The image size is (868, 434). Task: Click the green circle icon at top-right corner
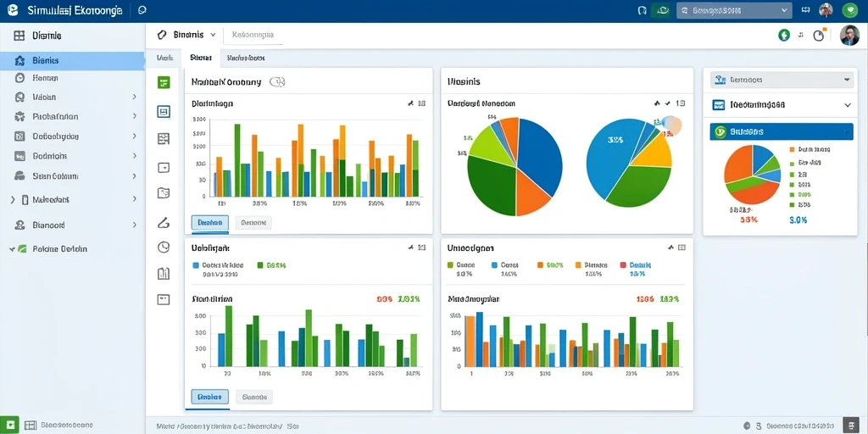tap(849, 10)
